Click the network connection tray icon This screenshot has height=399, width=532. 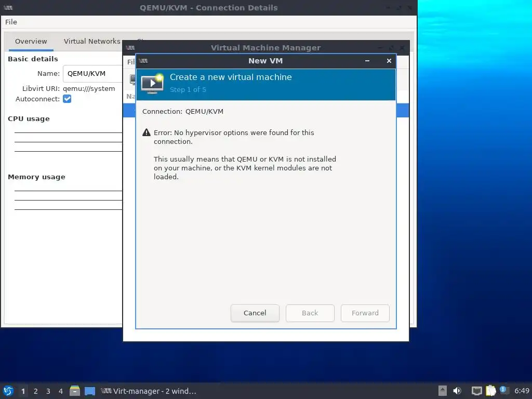[x=477, y=391]
